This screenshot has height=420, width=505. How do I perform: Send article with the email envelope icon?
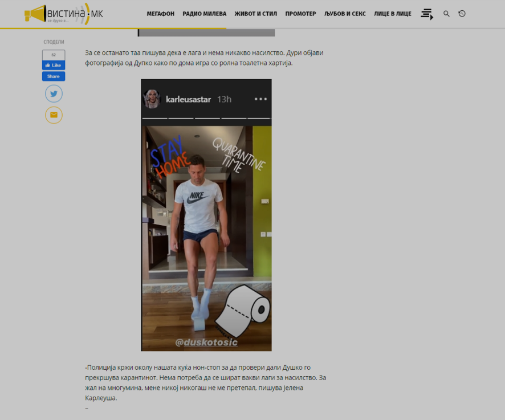coord(54,115)
